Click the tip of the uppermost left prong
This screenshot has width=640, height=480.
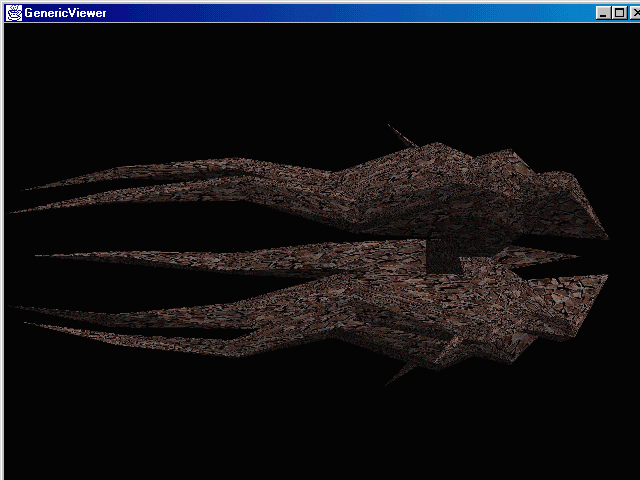tap(28, 187)
